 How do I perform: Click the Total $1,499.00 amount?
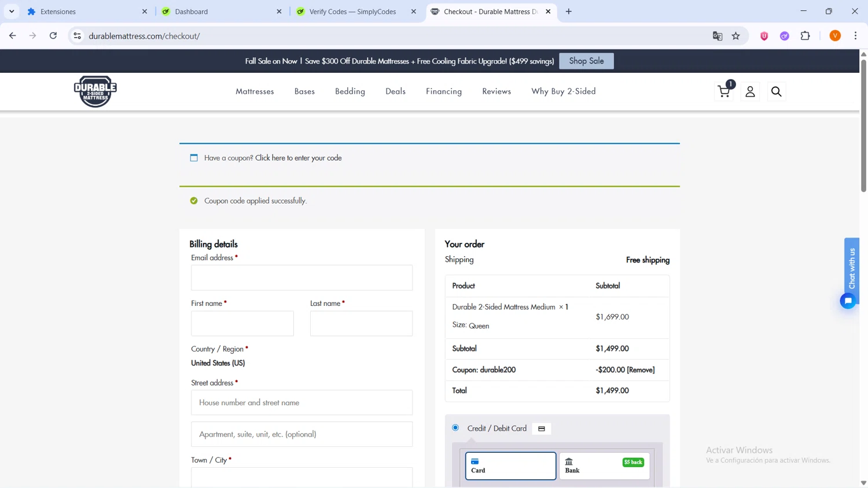click(x=612, y=391)
